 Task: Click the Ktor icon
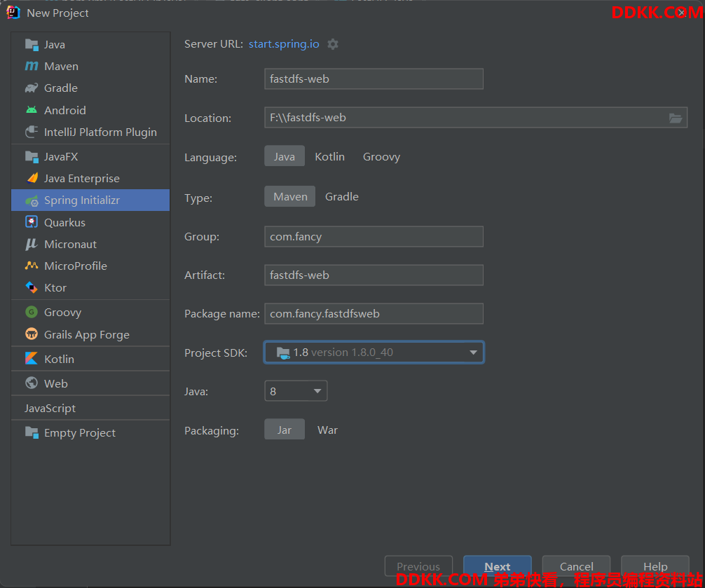32,287
